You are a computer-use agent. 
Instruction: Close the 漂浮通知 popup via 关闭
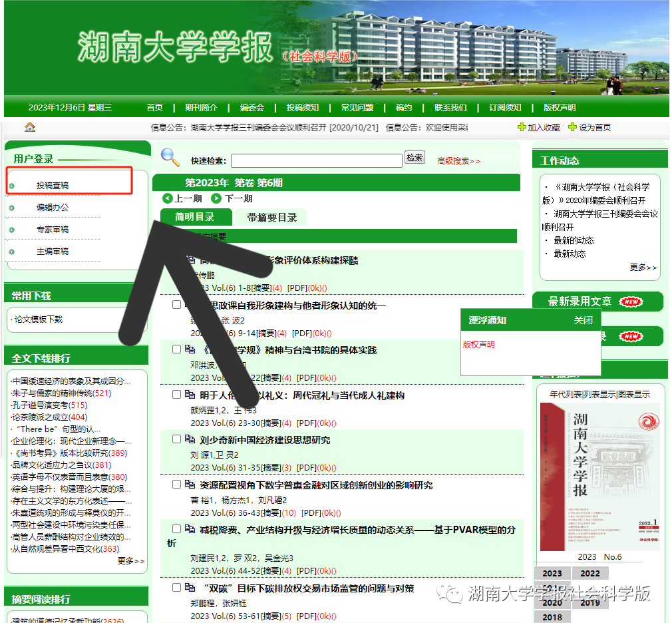[x=584, y=320]
